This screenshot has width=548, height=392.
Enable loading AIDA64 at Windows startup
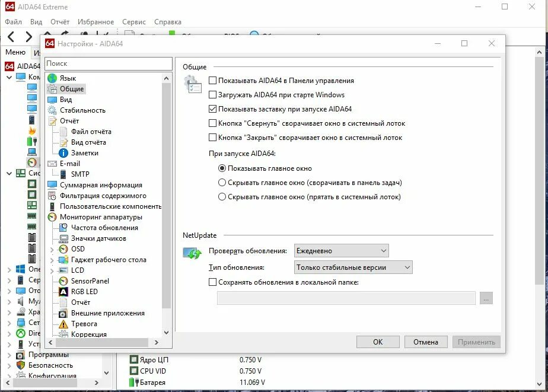point(212,95)
